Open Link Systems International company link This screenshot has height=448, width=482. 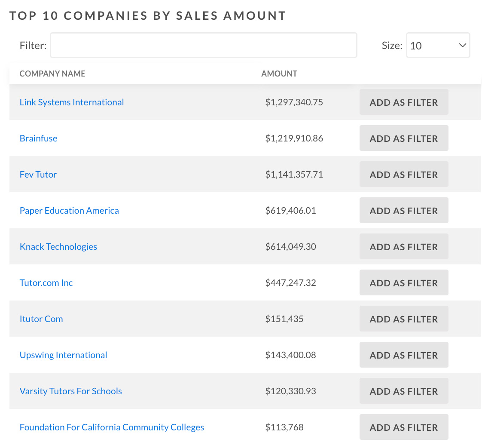(72, 102)
